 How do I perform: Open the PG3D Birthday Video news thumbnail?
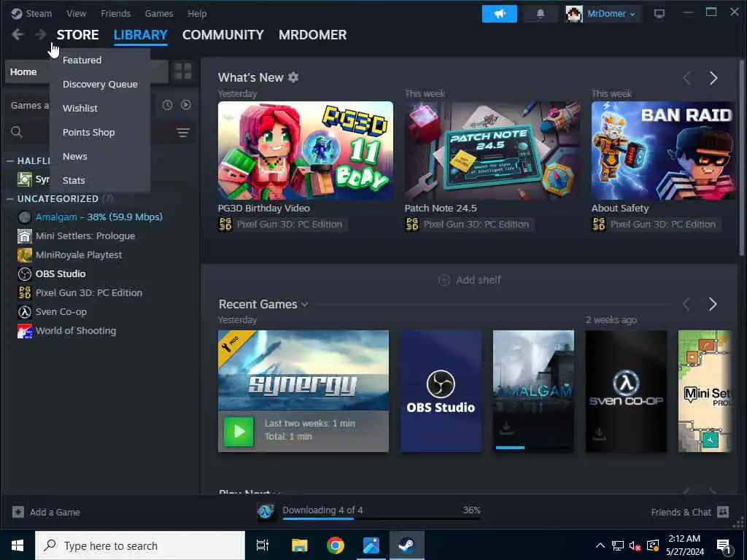[x=306, y=150]
